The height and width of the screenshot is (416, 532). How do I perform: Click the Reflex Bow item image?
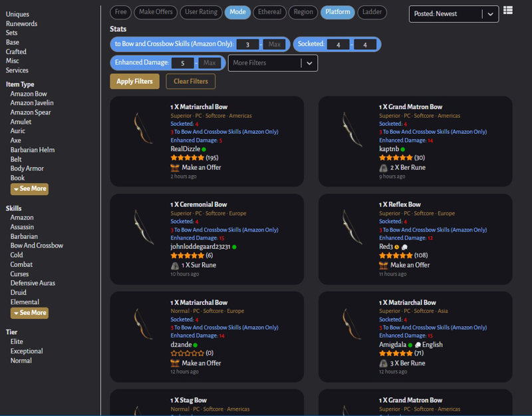(352, 227)
